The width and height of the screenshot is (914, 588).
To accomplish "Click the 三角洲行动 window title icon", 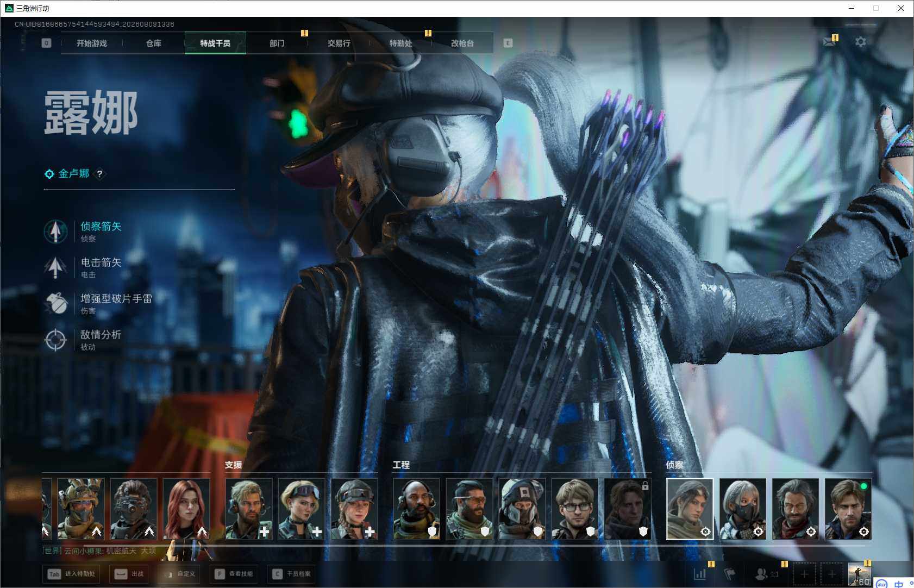I will (x=9, y=8).
